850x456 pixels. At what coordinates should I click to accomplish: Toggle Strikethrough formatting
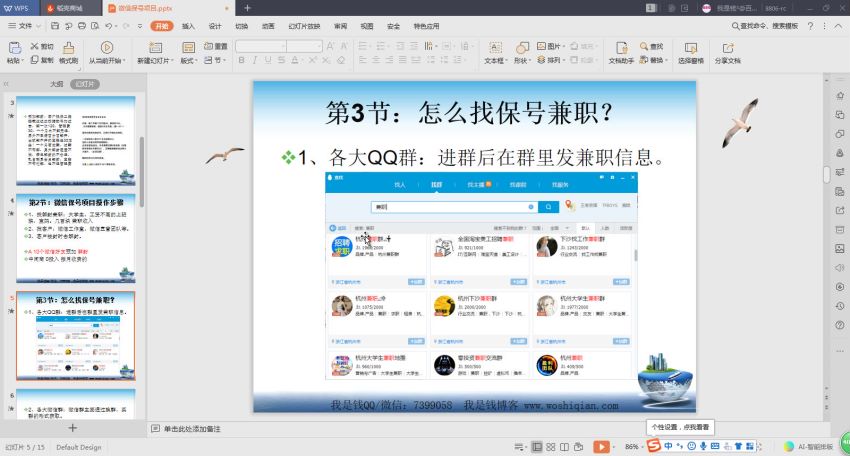pyautogui.click(x=281, y=60)
